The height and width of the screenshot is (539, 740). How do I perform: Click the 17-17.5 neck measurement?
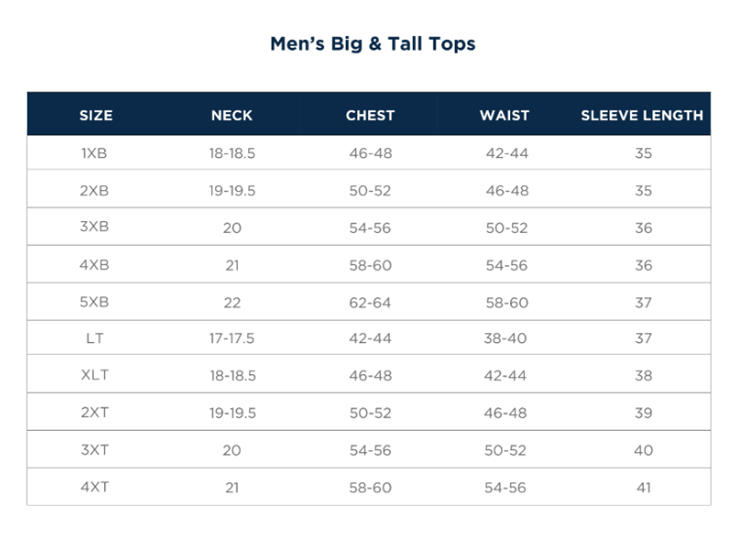(232, 339)
